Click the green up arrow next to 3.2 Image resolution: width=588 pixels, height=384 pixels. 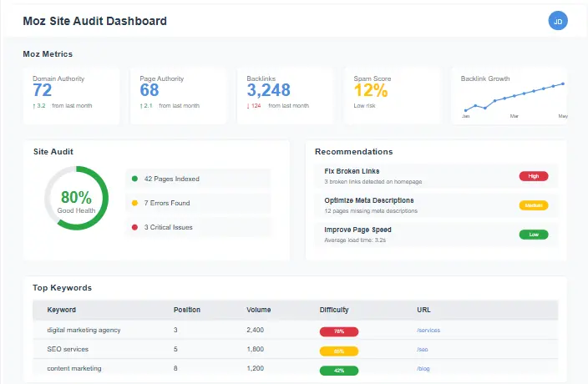click(x=33, y=106)
